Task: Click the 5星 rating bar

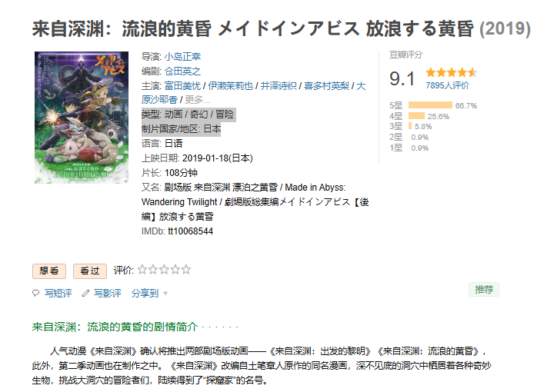Action: [430, 105]
